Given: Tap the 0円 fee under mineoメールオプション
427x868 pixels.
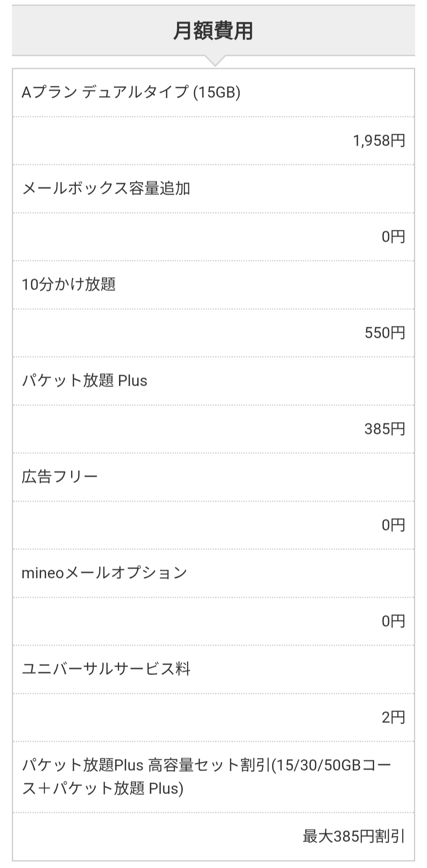Looking at the screenshot, I should 393,621.
